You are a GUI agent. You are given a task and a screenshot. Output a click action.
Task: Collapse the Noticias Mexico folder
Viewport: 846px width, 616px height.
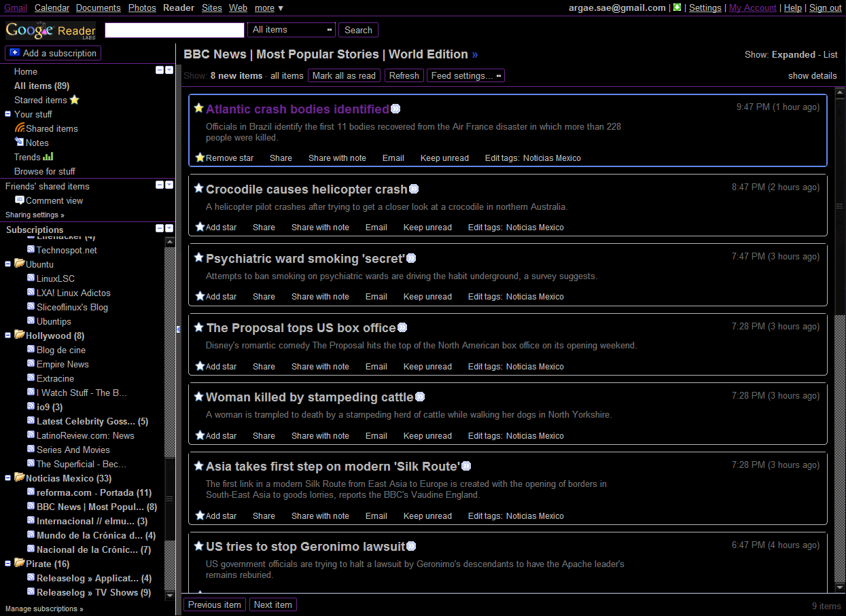[8, 478]
